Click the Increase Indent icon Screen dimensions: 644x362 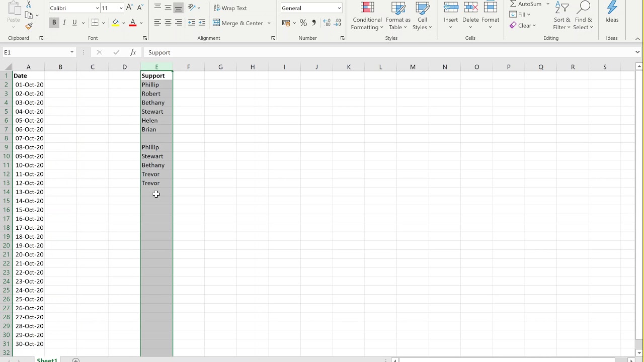point(202,23)
